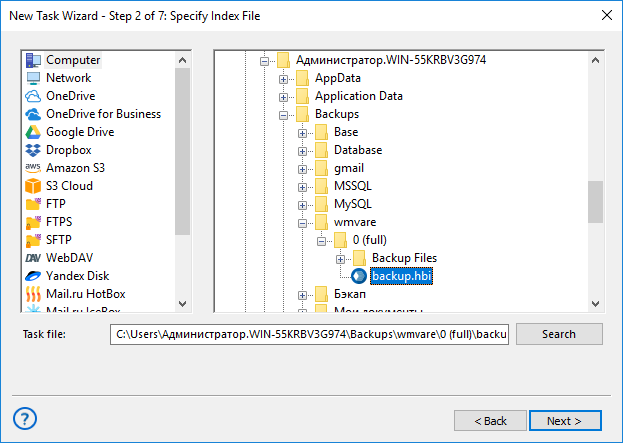Select the Computer source icon

tap(33, 60)
